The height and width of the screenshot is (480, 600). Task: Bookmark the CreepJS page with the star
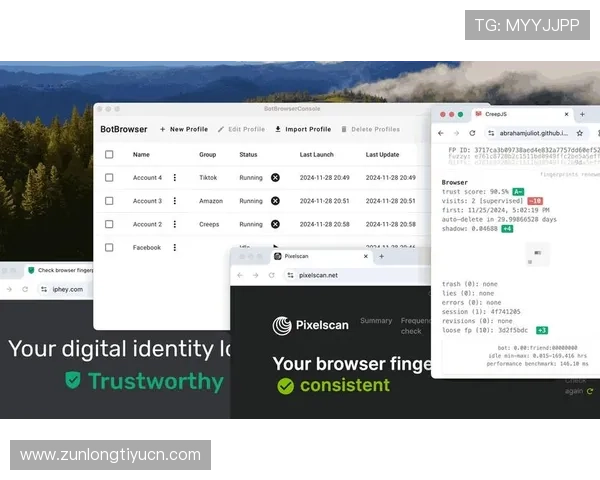[x=579, y=133]
